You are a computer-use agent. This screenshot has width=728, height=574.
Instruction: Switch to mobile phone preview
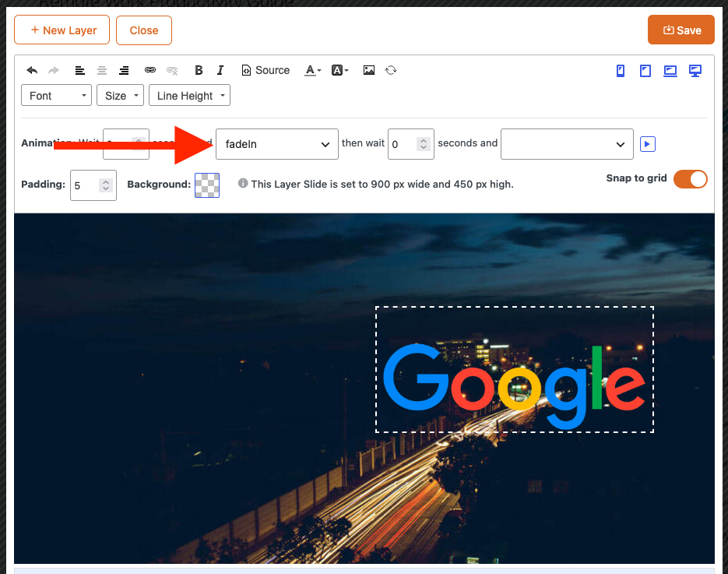coord(621,71)
